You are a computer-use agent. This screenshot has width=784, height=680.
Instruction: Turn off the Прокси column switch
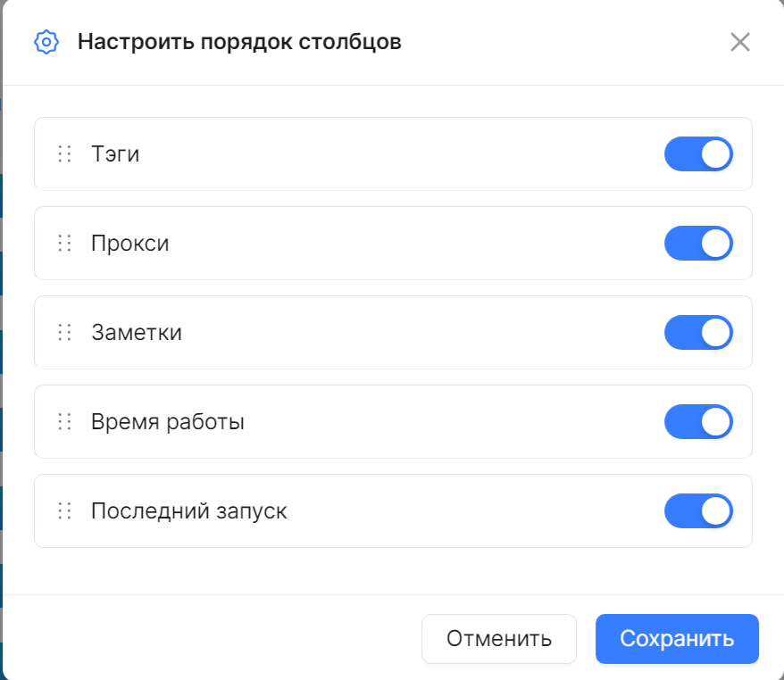click(698, 244)
